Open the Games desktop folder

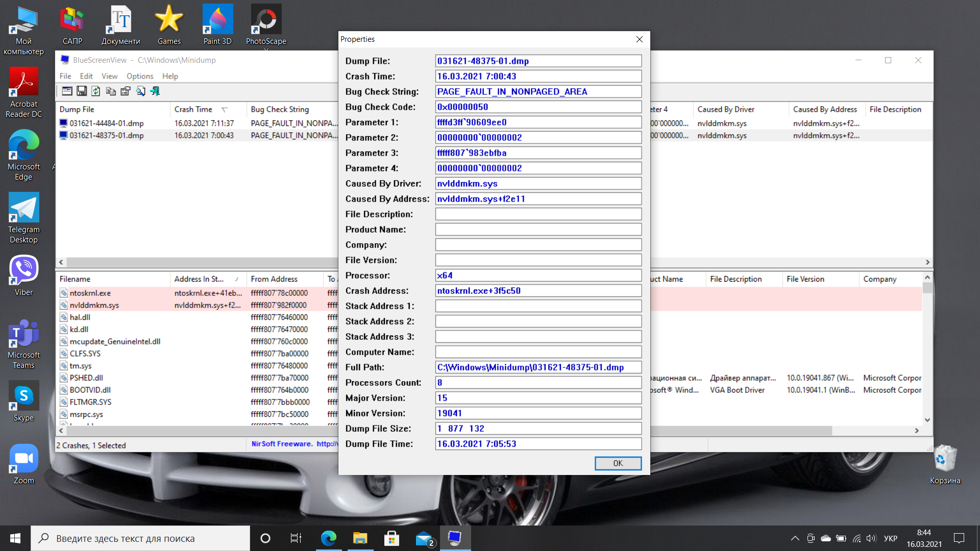[169, 24]
